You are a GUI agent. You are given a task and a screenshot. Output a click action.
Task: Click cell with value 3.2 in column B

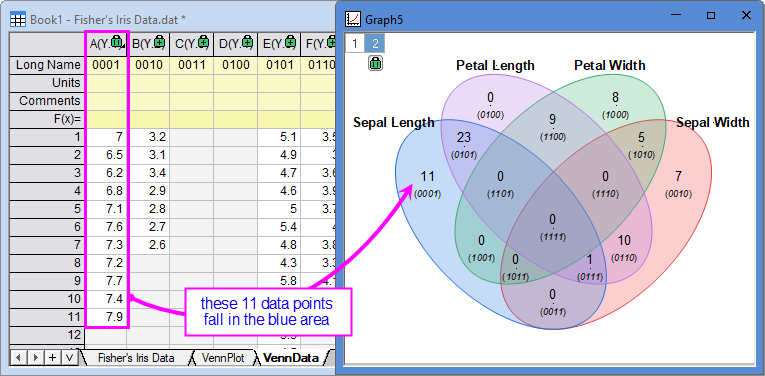click(x=148, y=137)
